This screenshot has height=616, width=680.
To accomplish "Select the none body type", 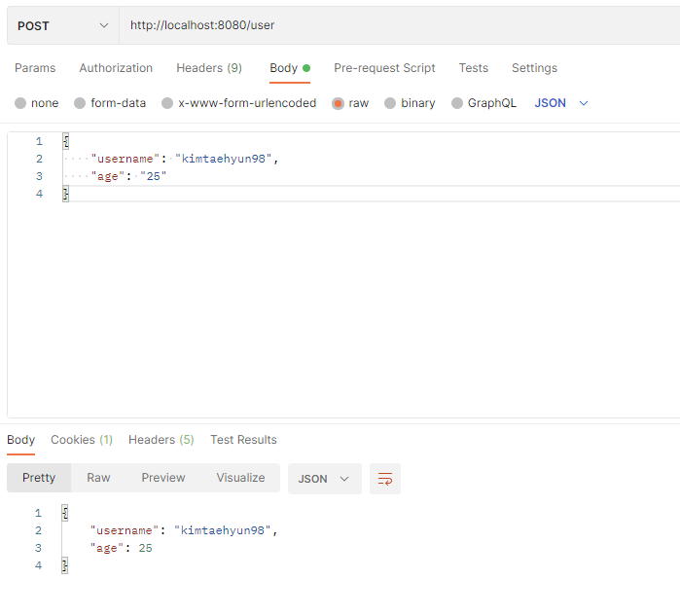I will [20, 103].
